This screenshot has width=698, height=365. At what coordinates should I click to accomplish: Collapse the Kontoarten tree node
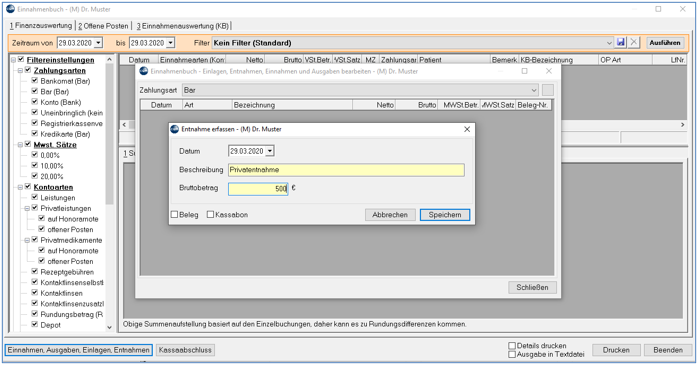pyautogui.click(x=20, y=187)
